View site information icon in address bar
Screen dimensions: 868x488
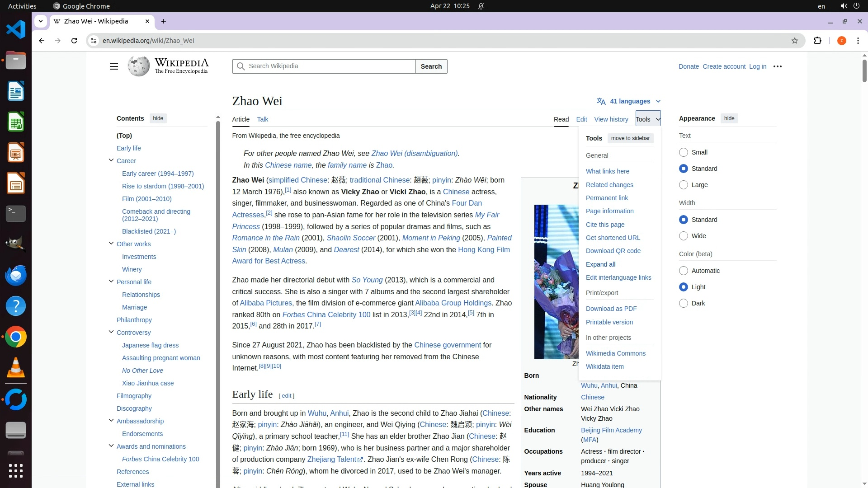point(94,41)
